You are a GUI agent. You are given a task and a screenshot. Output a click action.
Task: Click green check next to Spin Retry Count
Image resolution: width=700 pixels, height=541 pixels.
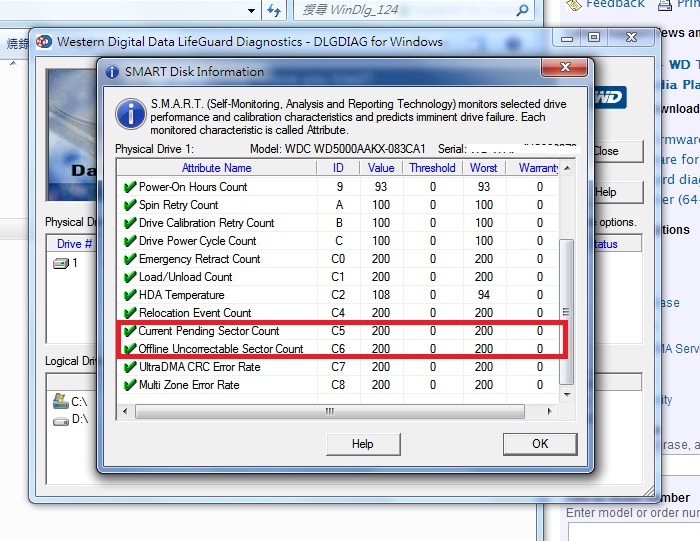(x=129, y=205)
